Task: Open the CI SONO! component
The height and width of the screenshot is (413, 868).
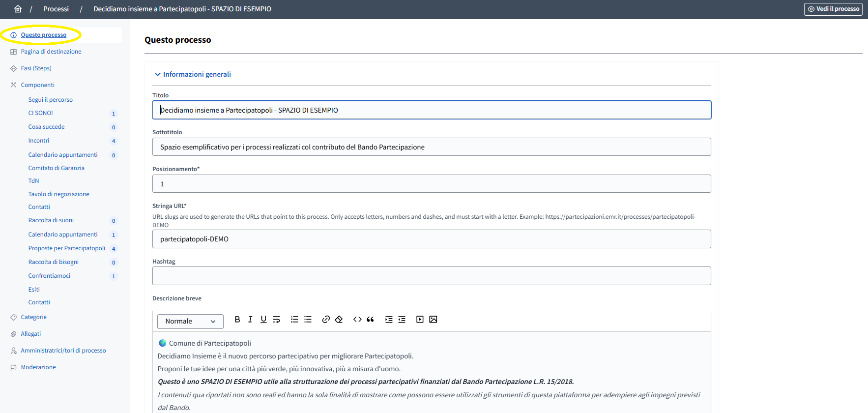Action: pyautogui.click(x=40, y=113)
